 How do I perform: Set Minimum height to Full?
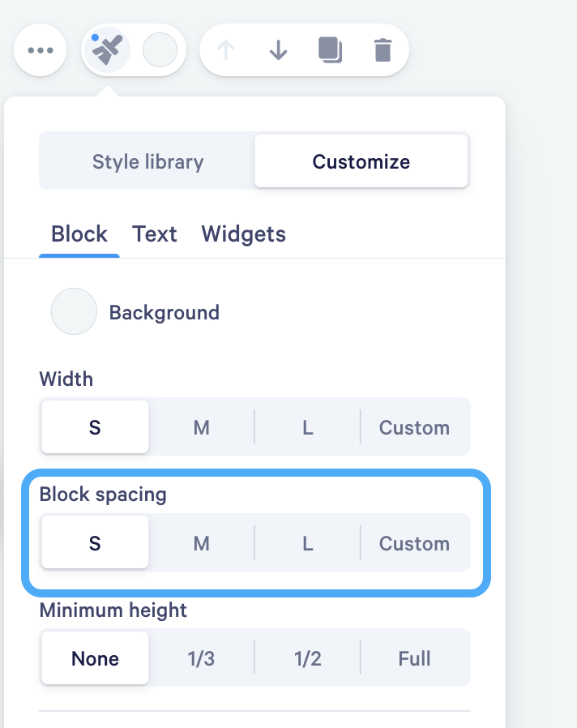point(415,658)
